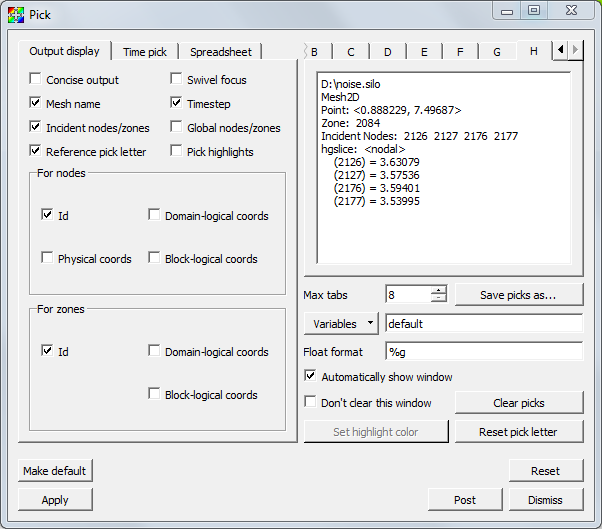Click the '(2127) = 3.57536' value line
602x529 pixels.
coord(376,175)
